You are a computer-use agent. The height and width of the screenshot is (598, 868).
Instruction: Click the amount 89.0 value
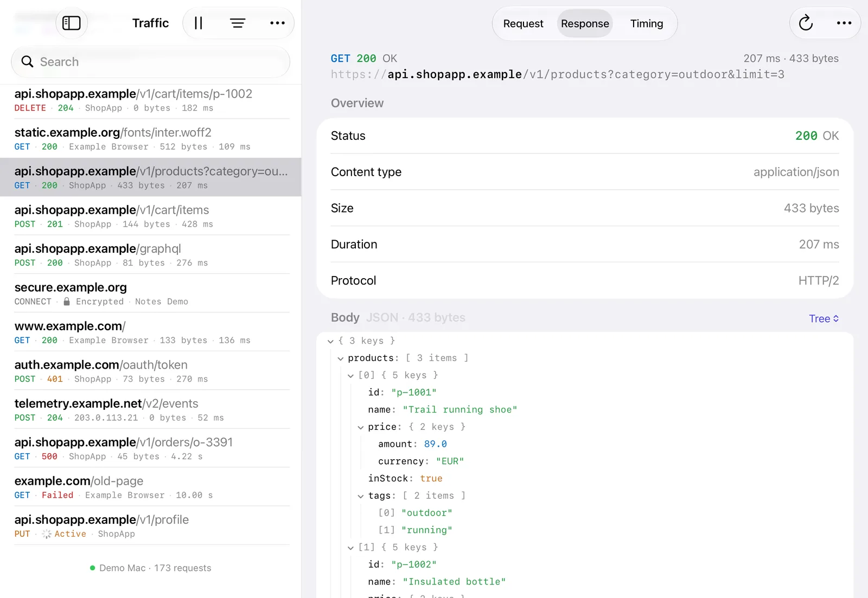pos(436,444)
